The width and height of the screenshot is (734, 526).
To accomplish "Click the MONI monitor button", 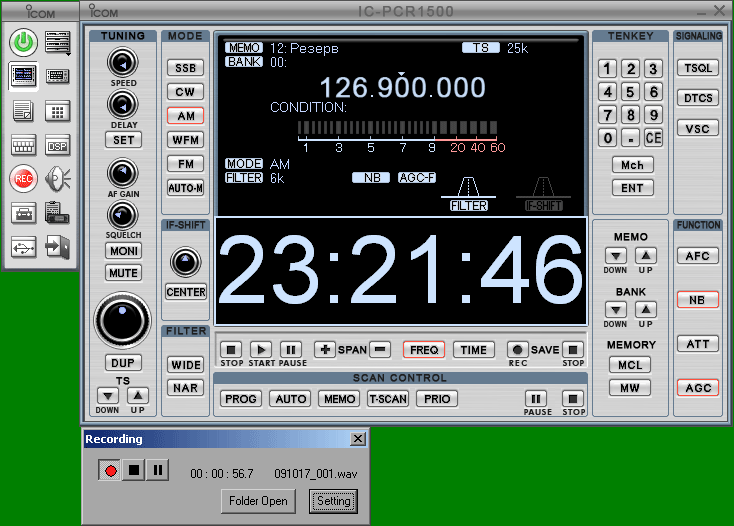I will [123, 251].
